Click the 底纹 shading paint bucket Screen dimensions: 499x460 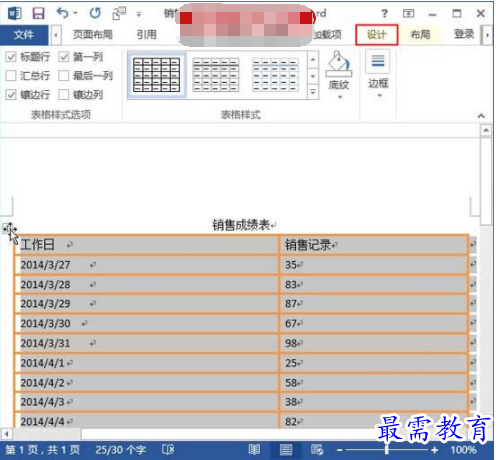[x=339, y=64]
